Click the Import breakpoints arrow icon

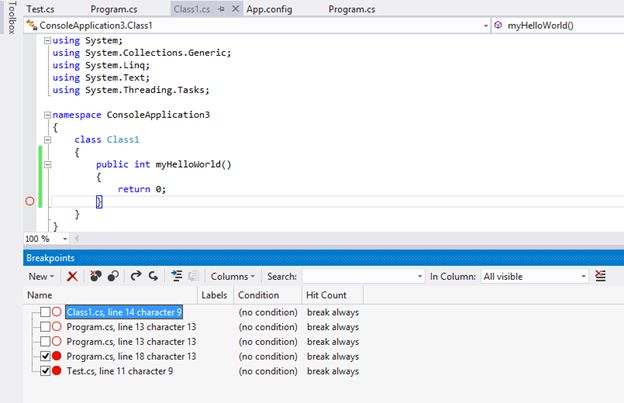153,276
